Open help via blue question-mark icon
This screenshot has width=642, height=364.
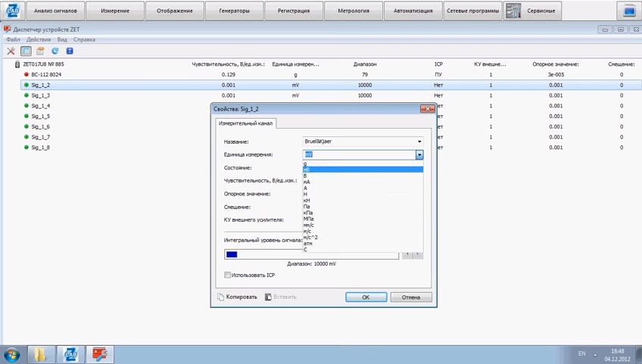point(70,51)
